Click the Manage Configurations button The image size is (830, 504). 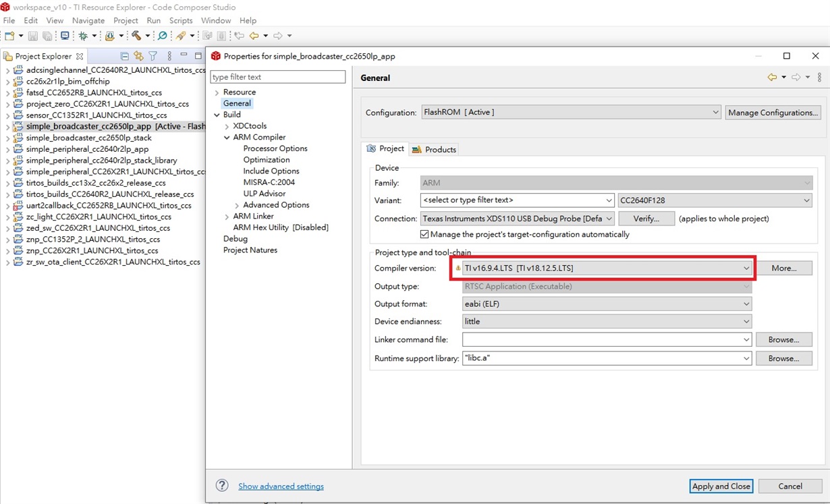(x=773, y=113)
